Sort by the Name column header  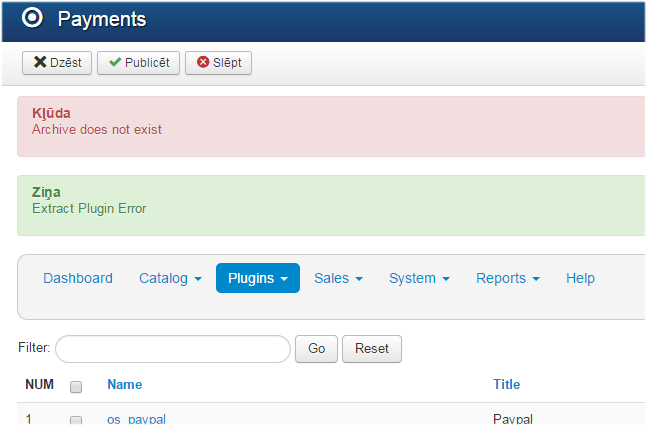pyautogui.click(x=125, y=384)
